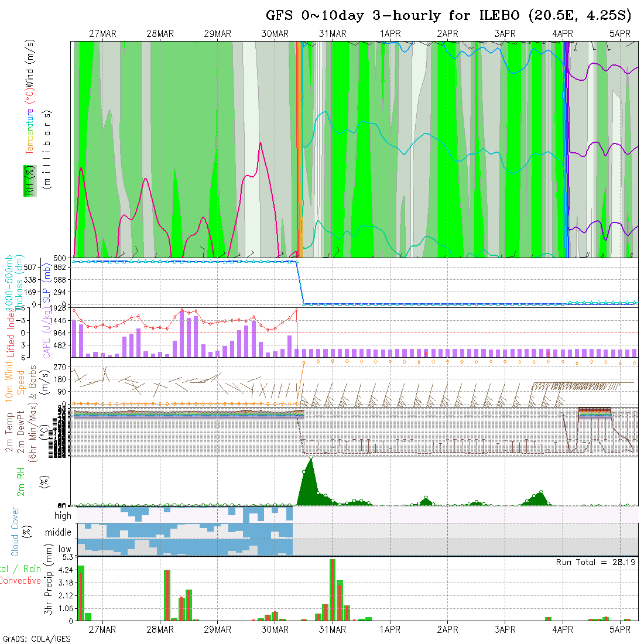Click the Run Total = 28.19 text
Viewport: 644px width, 644px height.
596,562
